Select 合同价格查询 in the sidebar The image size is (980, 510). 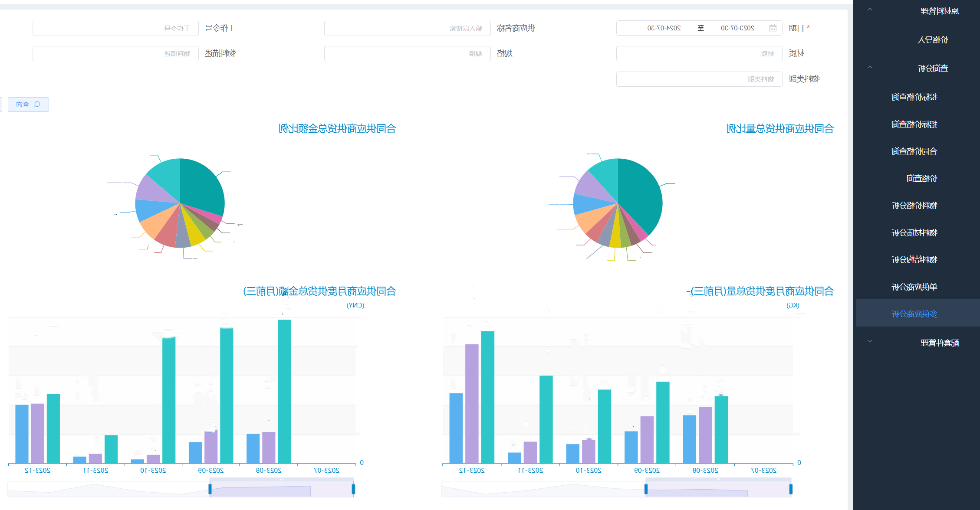tap(914, 151)
